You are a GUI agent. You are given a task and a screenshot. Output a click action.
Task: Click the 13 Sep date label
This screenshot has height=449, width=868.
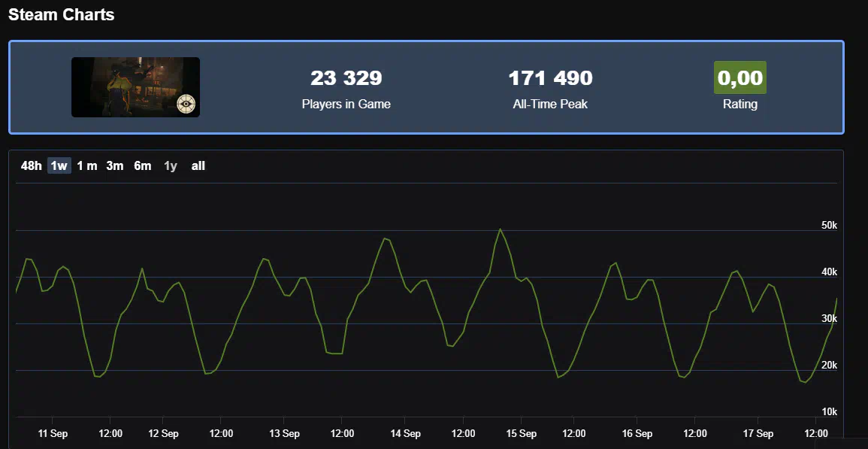[x=284, y=434]
